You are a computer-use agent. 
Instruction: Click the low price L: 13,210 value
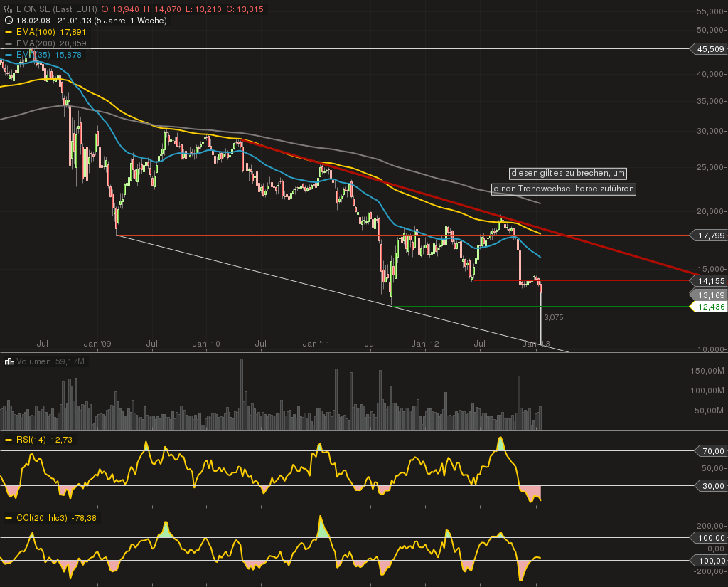[x=204, y=9]
